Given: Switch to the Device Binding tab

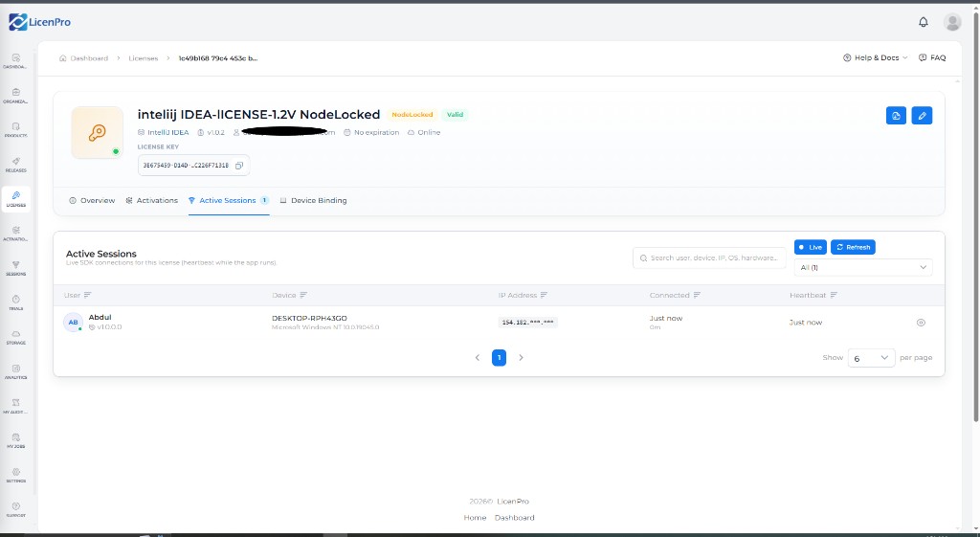Looking at the screenshot, I should click(x=314, y=201).
